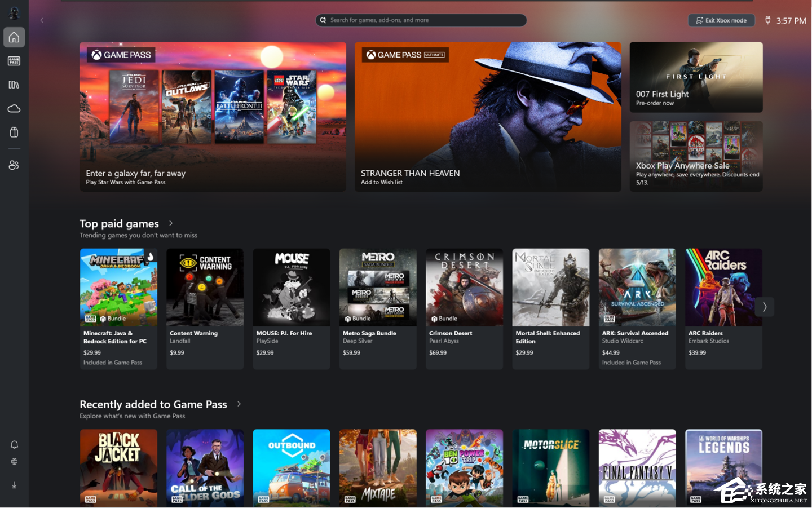Go back using the top-left arrow
The height and width of the screenshot is (508, 812).
42,20
